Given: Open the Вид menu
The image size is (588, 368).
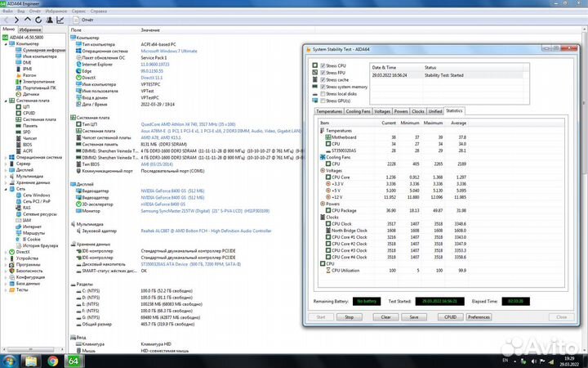Looking at the screenshot, I should click(x=21, y=11).
